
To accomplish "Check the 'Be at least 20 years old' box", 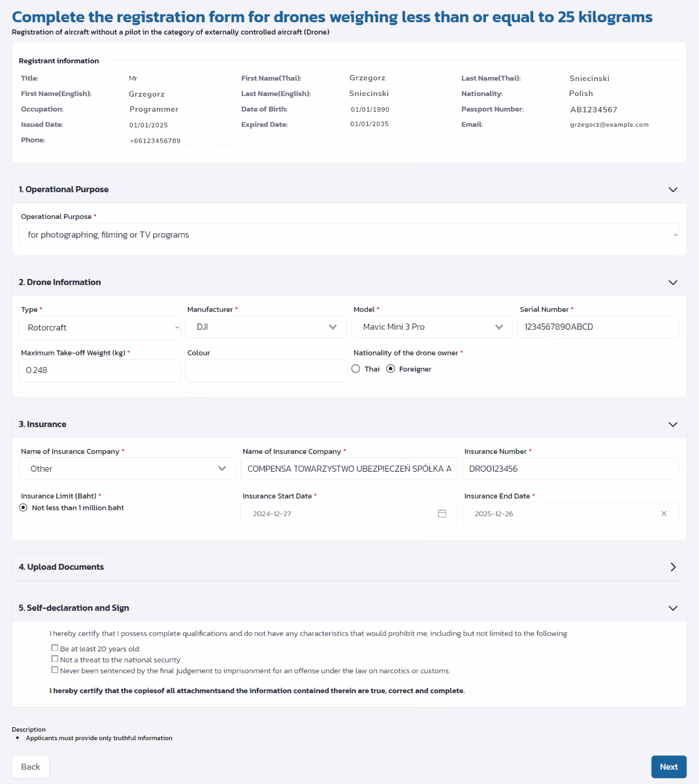I will point(55,648).
